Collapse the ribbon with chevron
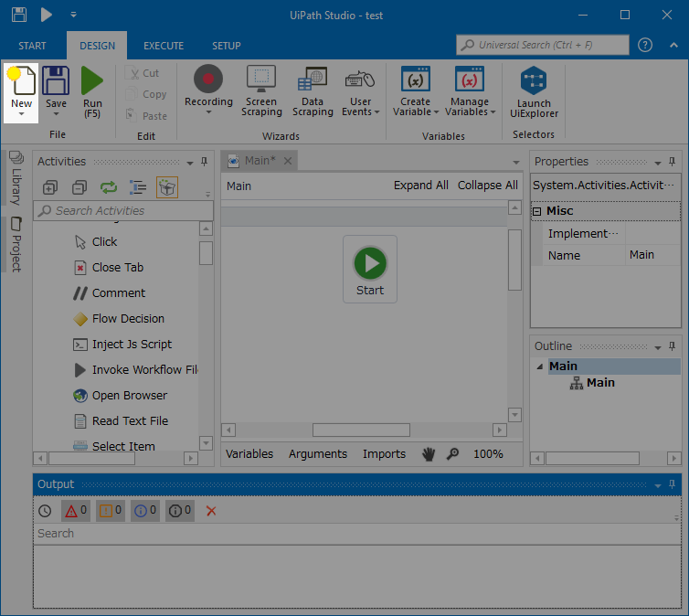 coord(673,45)
